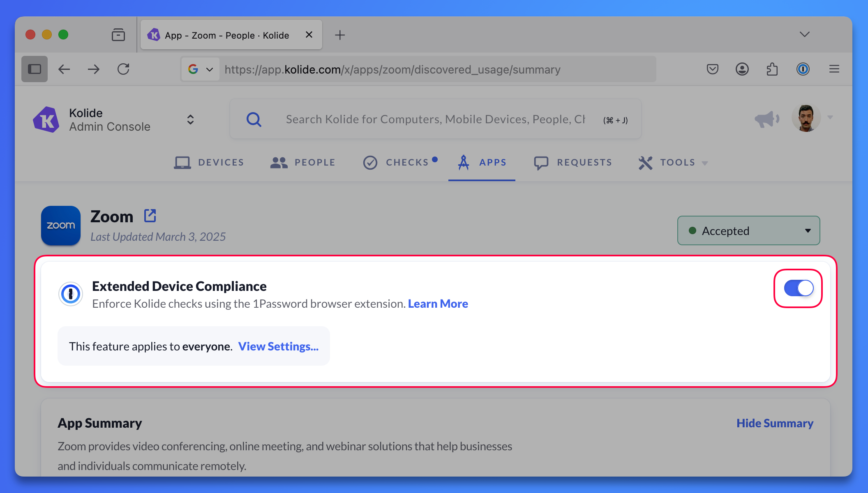Click the browser sidebar toggle icon
This screenshot has width=868, height=493.
point(35,69)
